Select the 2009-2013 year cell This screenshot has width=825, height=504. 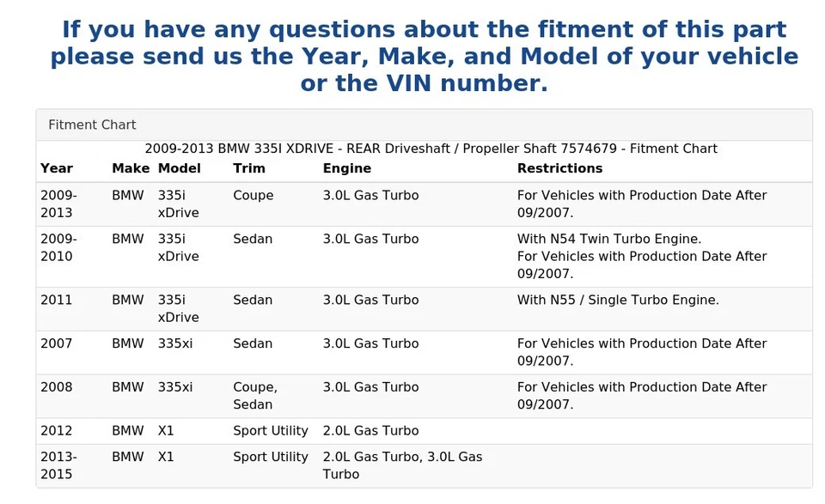coord(58,203)
